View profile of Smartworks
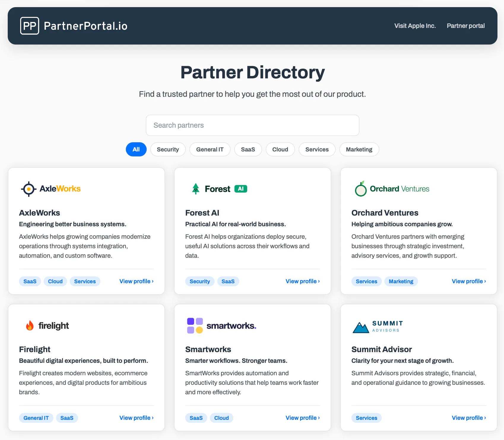 (x=303, y=418)
